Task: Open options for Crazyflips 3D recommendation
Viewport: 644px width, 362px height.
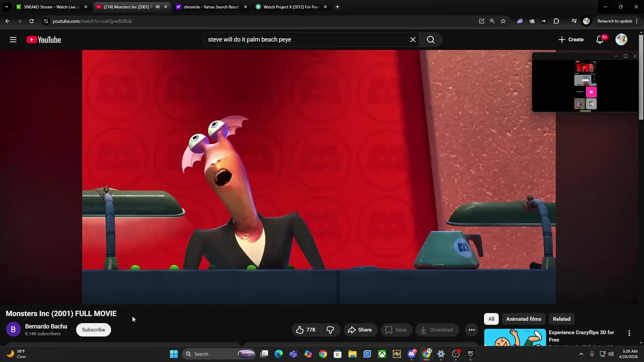Action: click(629, 333)
